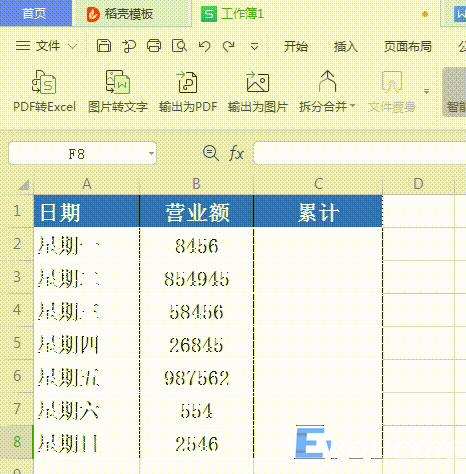Open the 文件 menu
Viewport: 466px width, 474px height.
click(38, 46)
